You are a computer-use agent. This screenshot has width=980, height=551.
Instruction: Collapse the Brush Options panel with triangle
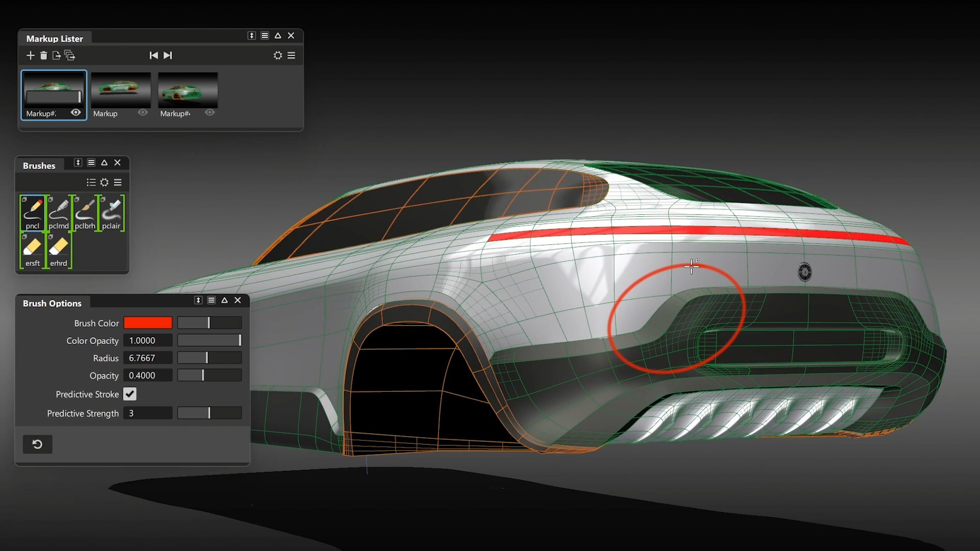point(225,300)
